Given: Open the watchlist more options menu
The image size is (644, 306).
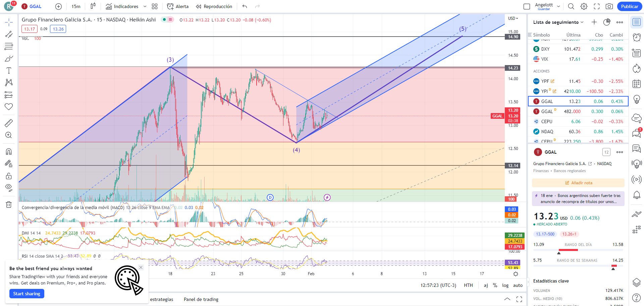Looking at the screenshot, I should point(620,22).
